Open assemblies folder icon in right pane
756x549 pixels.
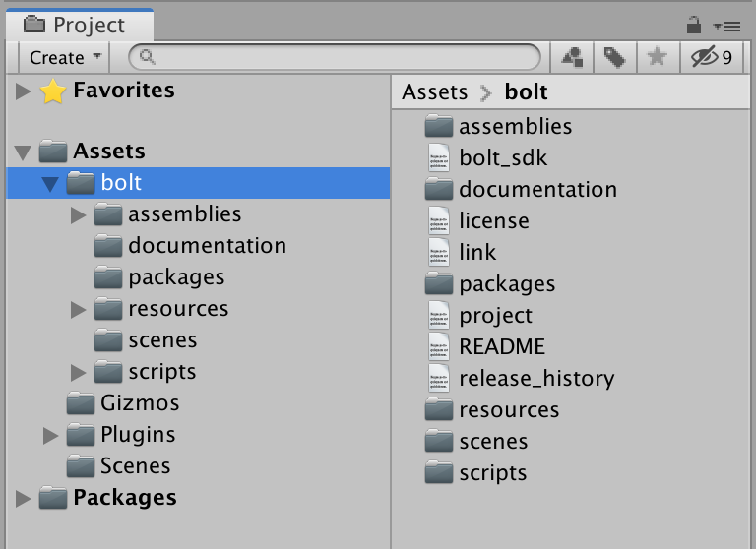pyautogui.click(x=439, y=126)
